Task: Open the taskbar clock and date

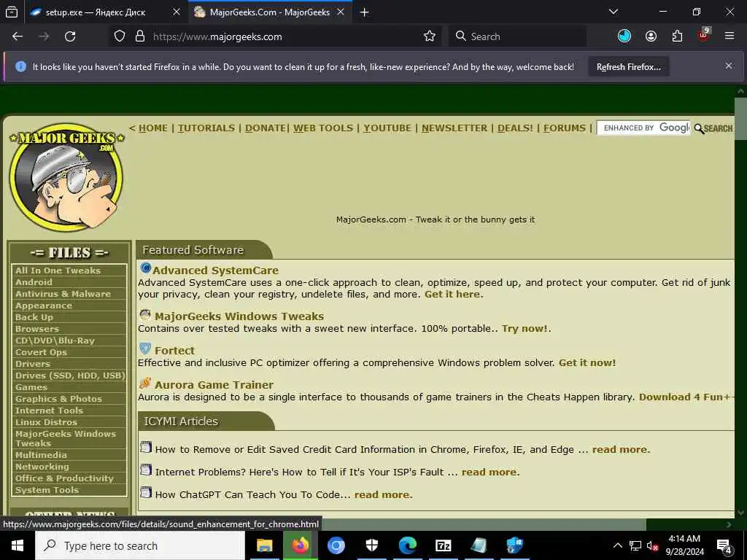Action: [x=684, y=545]
